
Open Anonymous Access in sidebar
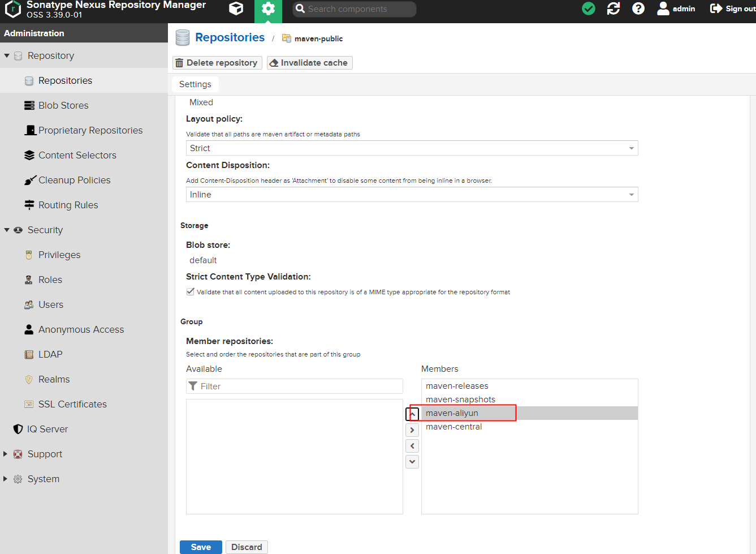click(84, 329)
